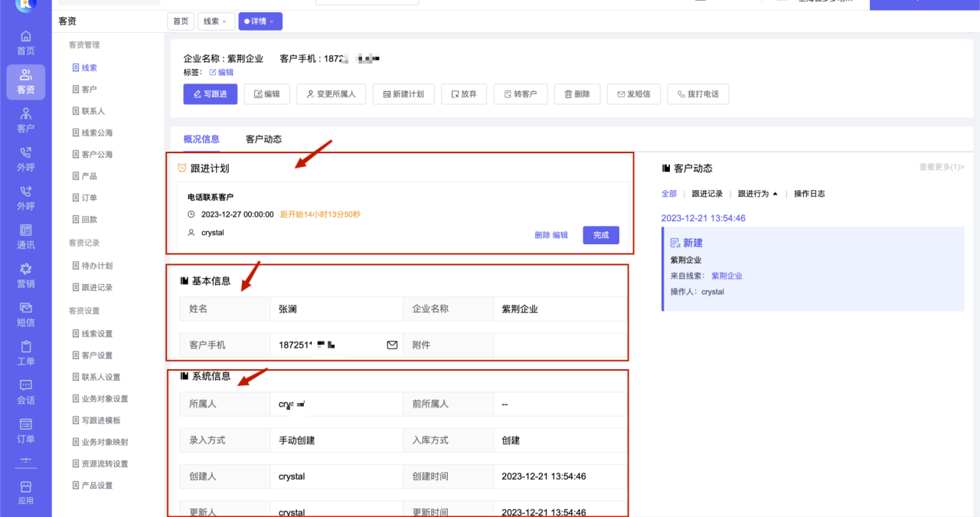The width and height of the screenshot is (980, 517).
Task: Open 产品设置 menu item
Action: [x=92, y=486]
